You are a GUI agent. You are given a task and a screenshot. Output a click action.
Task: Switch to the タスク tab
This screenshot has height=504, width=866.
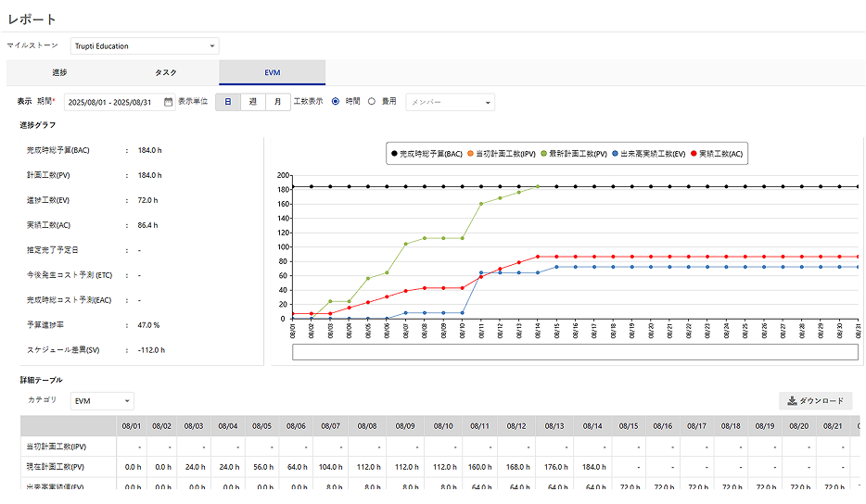[166, 72]
